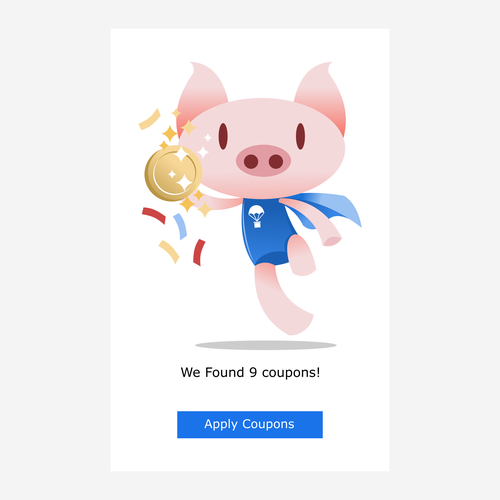Click the yellow confetti above the coin

pyautogui.click(x=150, y=119)
